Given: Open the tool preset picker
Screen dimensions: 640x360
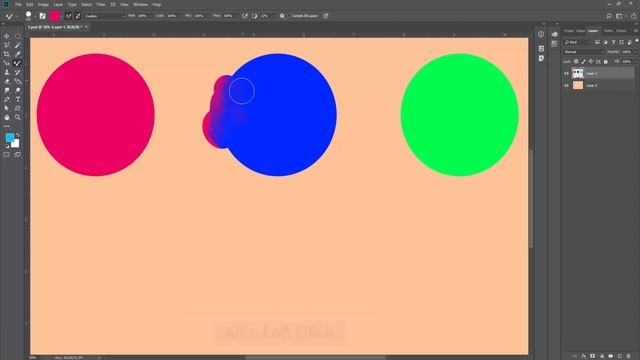Looking at the screenshot, I should coord(10,16).
